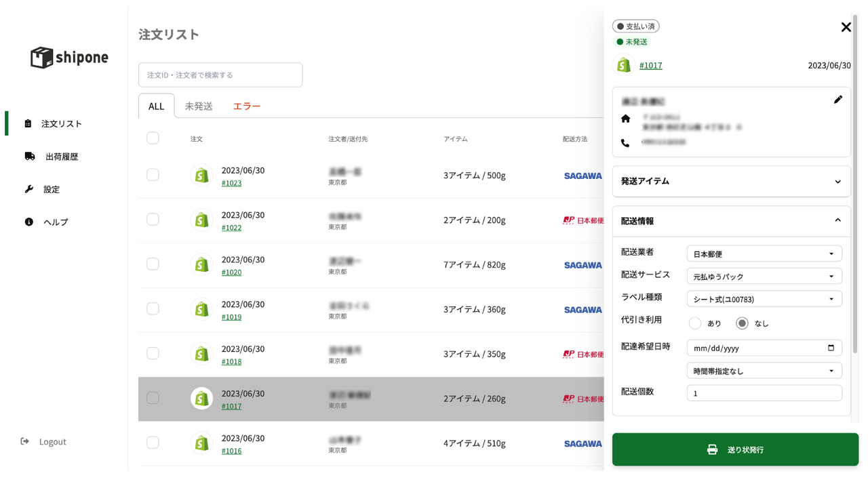Click the 配達希望日時 date field
Viewport: 868px width, 488px height.
click(x=764, y=348)
